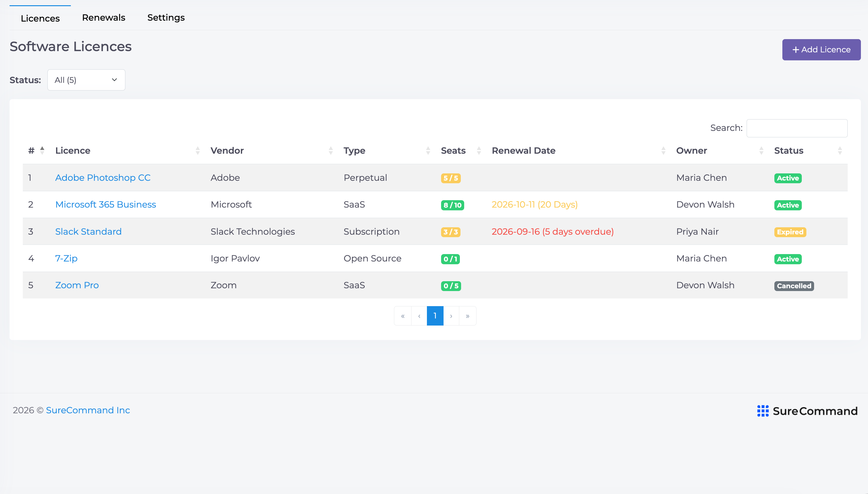Open SureCommand Inc footer link
This screenshot has width=868, height=494.
pos(88,411)
